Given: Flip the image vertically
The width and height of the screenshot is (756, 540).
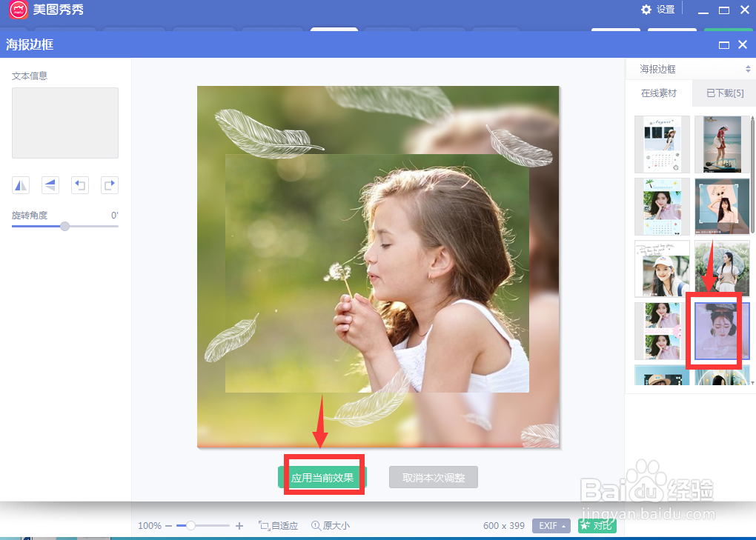Looking at the screenshot, I should coord(50,185).
